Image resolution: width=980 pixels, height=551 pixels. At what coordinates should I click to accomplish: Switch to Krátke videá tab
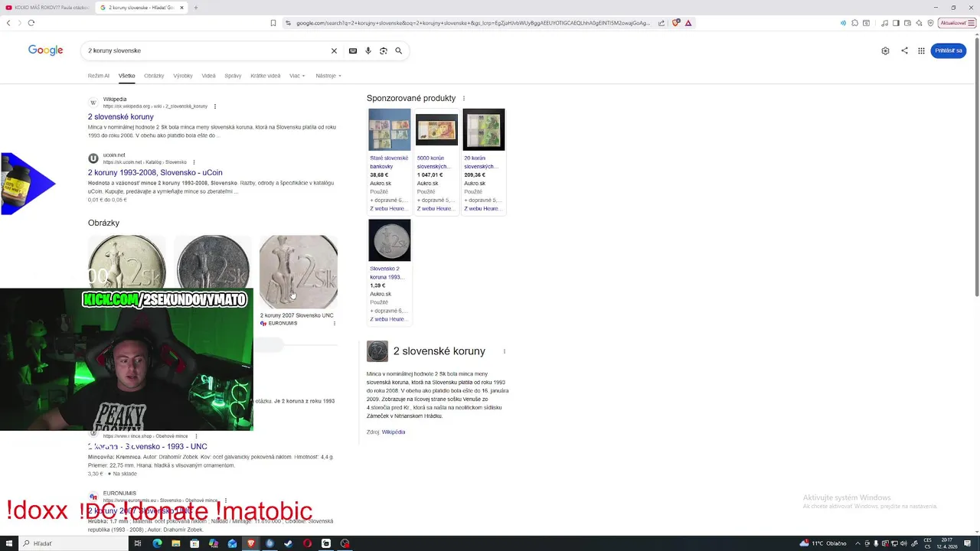266,76
